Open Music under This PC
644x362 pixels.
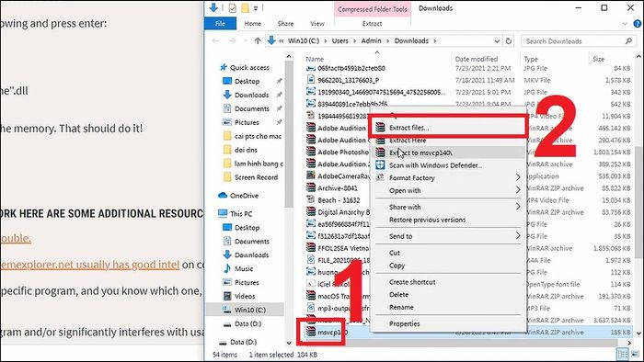243,268
